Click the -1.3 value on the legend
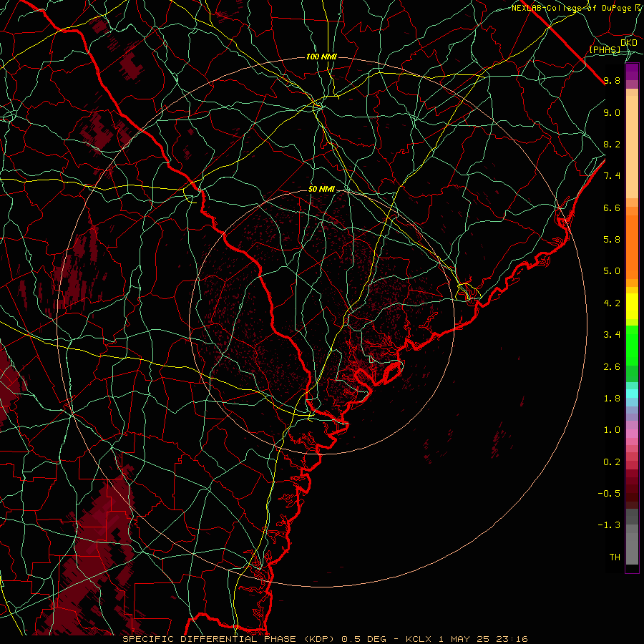Screen dimensions: 644x644 point(609,525)
